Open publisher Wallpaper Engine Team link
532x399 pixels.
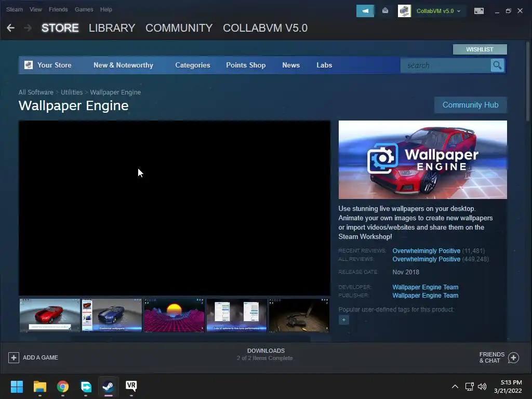tap(425, 296)
